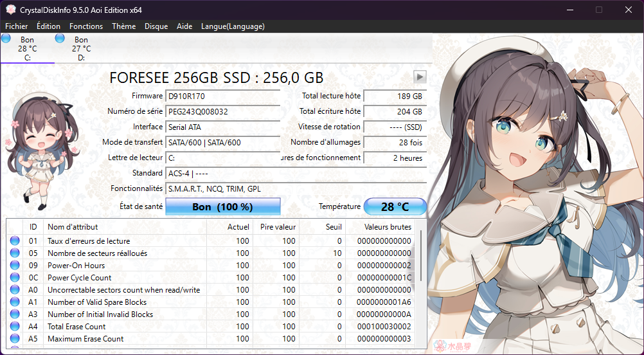Select the Maximum Erase Count attribute name

(x=85, y=339)
